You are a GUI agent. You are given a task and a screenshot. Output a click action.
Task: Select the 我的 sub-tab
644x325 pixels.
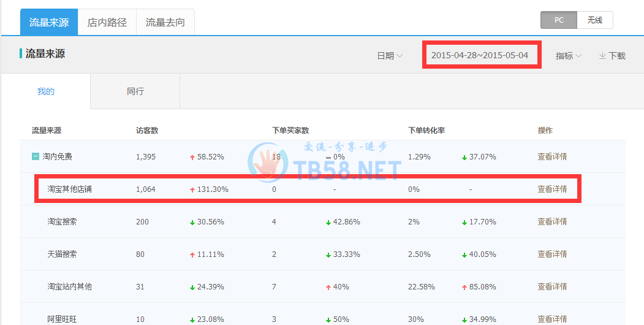(x=46, y=91)
